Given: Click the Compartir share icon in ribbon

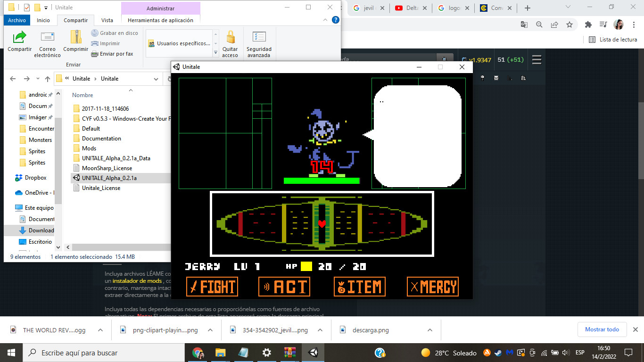Looking at the screenshot, I should click(x=19, y=41).
